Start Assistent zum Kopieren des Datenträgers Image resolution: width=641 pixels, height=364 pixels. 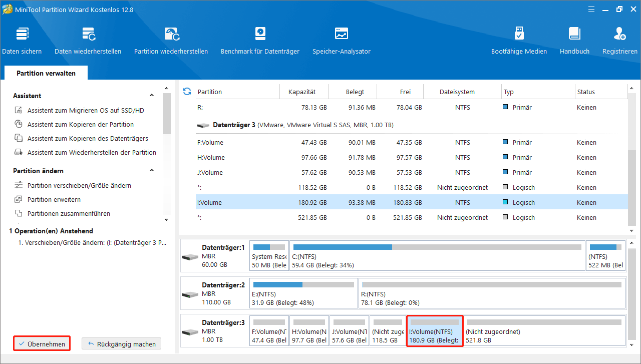point(88,139)
